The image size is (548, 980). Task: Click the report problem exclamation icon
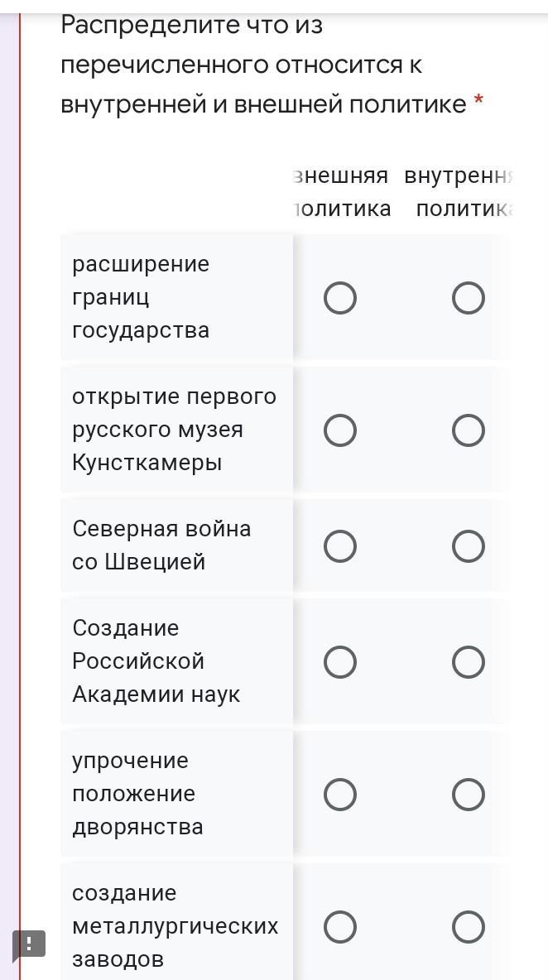click(x=28, y=944)
